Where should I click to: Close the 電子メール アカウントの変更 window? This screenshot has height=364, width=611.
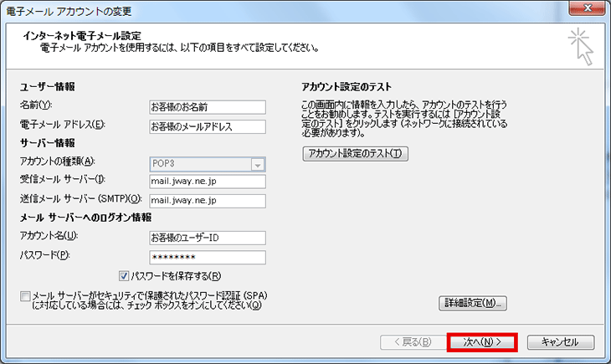coord(588,8)
